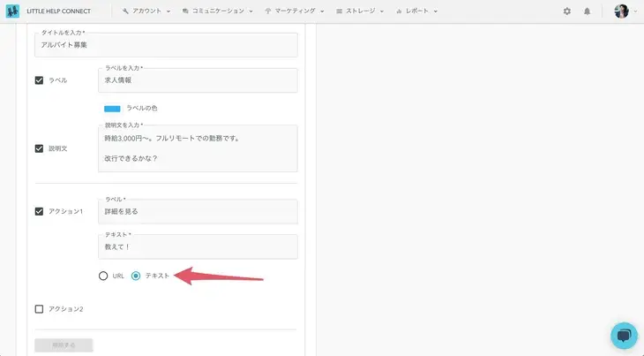644x356 pixels.
Task: Open the notifications bell icon
Action: [x=587, y=11]
